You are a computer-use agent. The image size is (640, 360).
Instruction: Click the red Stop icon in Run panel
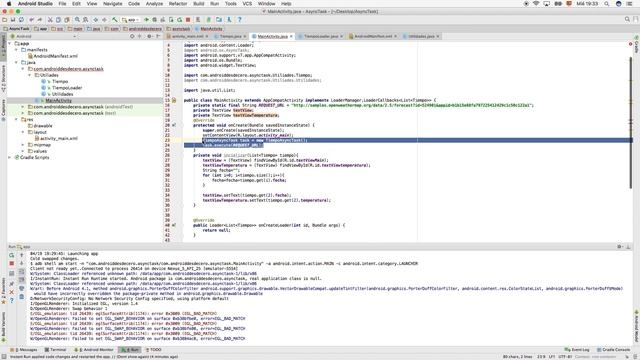(11, 264)
